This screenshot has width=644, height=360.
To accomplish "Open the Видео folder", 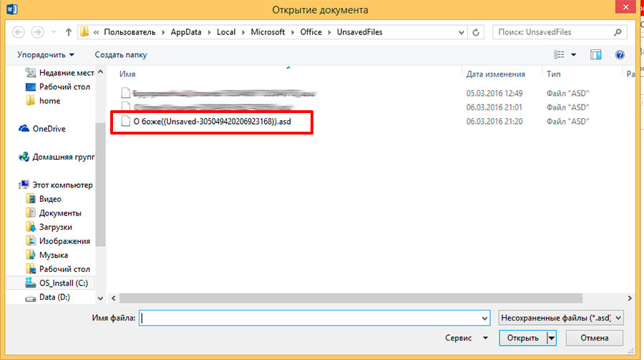I will (44, 199).
